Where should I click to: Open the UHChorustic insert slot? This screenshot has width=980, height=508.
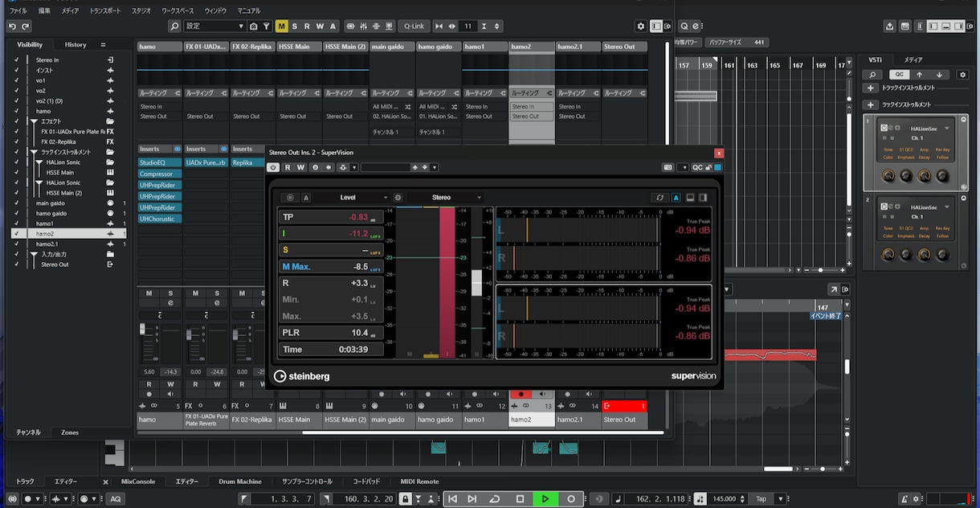point(159,219)
